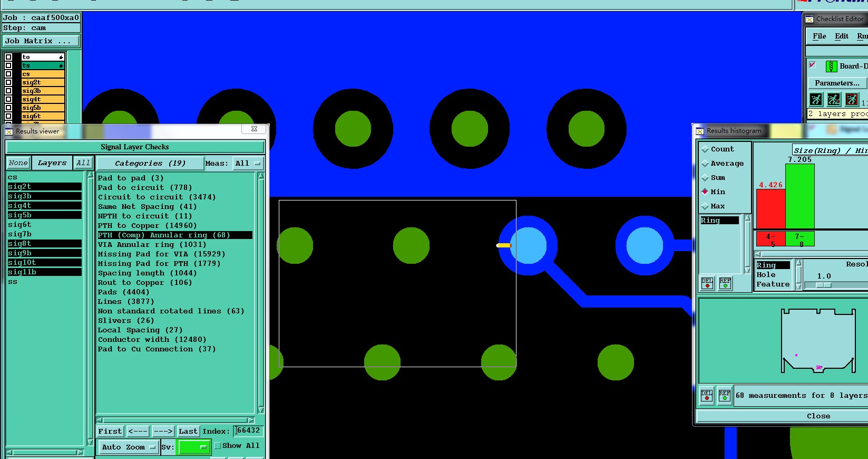Select the Min radio option
The height and width of the screenshot is (459, 868).
pyautogui.click(x=705, y=192)
